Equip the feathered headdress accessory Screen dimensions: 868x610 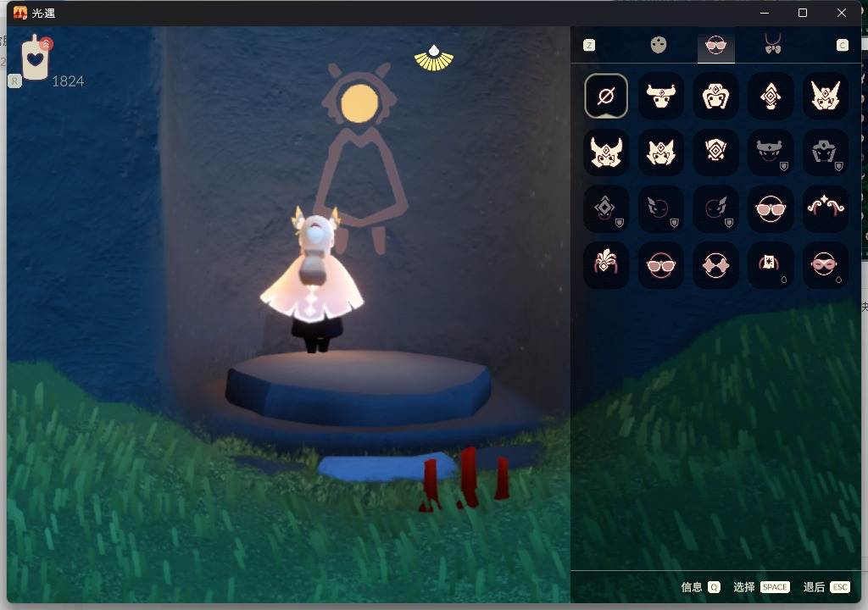[606, 264]
